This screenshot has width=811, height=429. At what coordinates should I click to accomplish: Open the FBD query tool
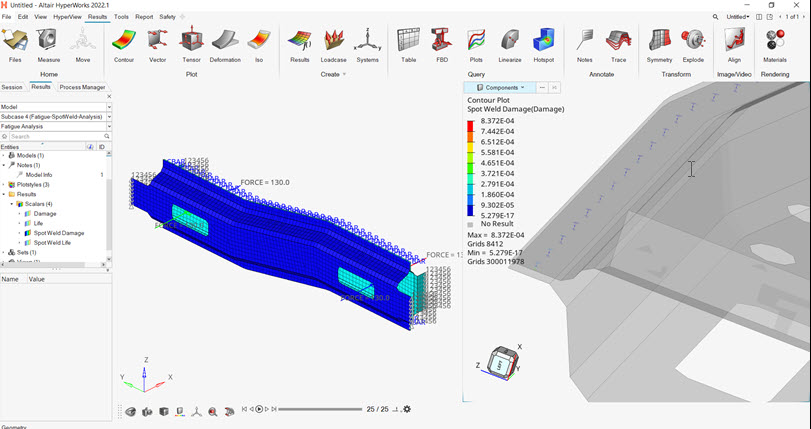pyautogui.click(x=441, y=44)
